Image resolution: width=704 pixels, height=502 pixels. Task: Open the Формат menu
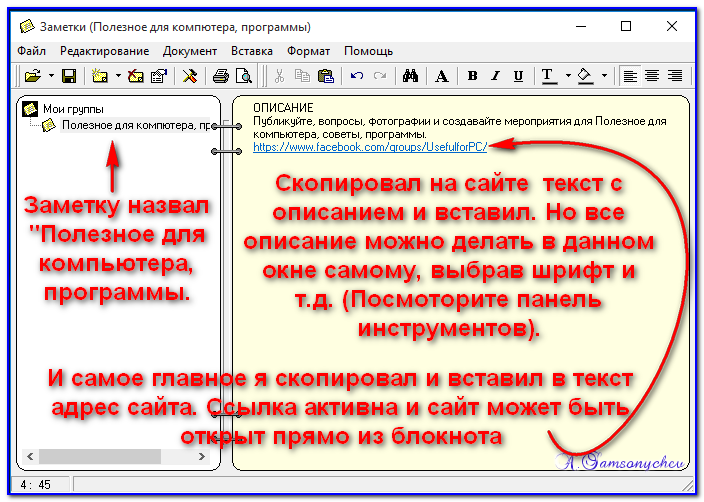click(308, 51)
